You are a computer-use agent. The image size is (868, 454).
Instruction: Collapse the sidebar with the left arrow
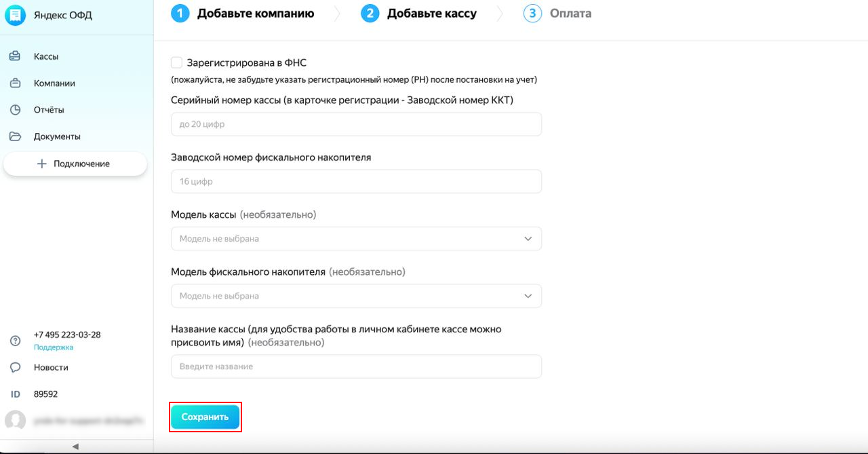[75, 447]
